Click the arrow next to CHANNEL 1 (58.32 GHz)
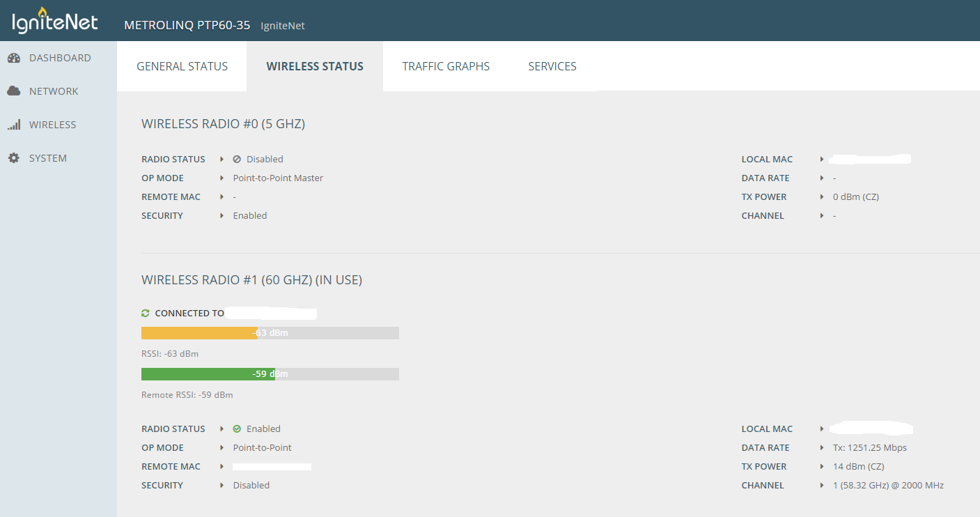980x517 pixels. (x=823, y=486)
